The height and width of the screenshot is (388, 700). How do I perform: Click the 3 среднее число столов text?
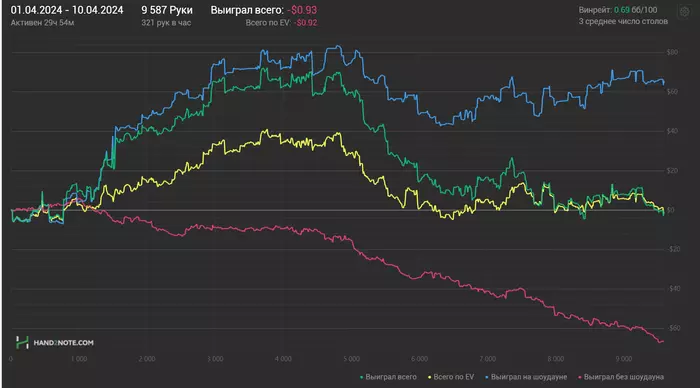(x=623, y=21)
